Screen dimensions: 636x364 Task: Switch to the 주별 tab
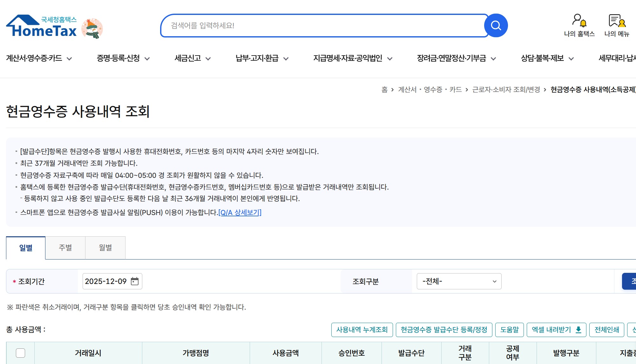point(65,248)
